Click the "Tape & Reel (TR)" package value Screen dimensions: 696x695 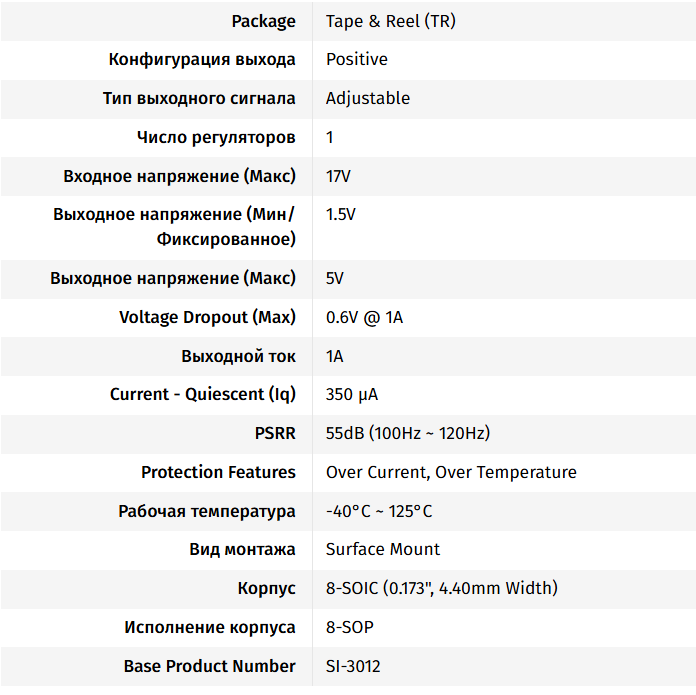[390, 21]
